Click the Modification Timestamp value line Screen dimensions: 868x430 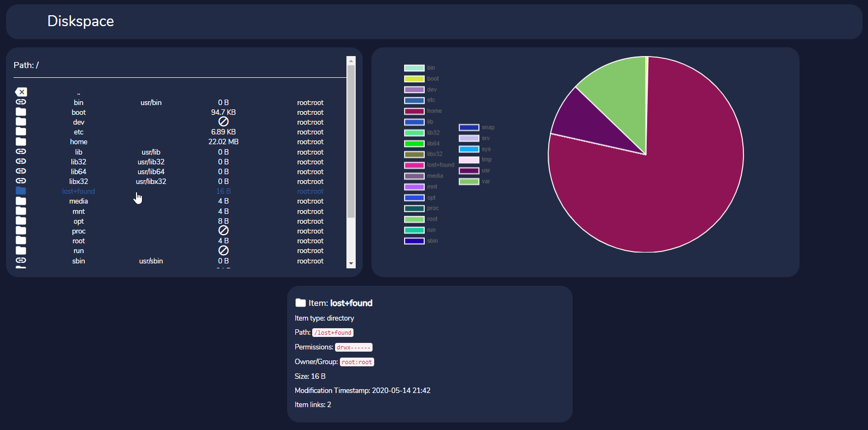362,390
